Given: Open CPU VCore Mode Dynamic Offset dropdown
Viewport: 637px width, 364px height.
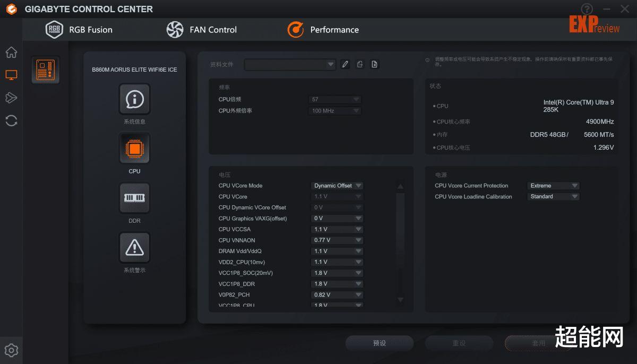Looking at the screenshot, I should click(x=337, y=186).
